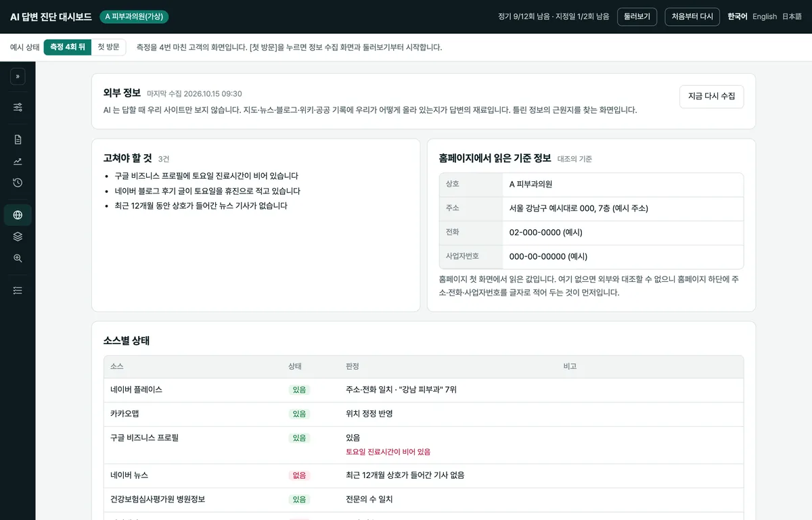The image size is (812, 520).
Task: Click the 전문의 수 일치 verdict
Action: click(369, 499)
